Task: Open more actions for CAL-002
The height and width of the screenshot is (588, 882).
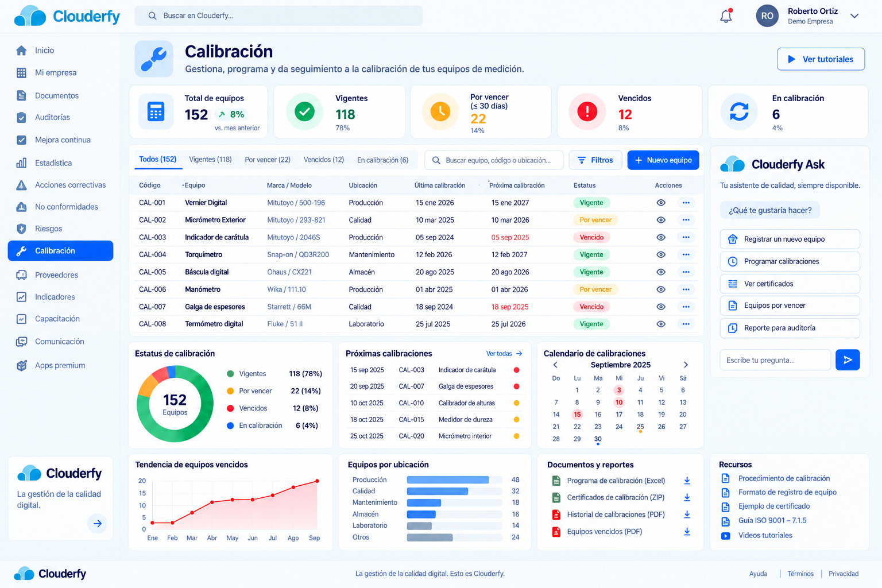Action: tap(686, 220)
